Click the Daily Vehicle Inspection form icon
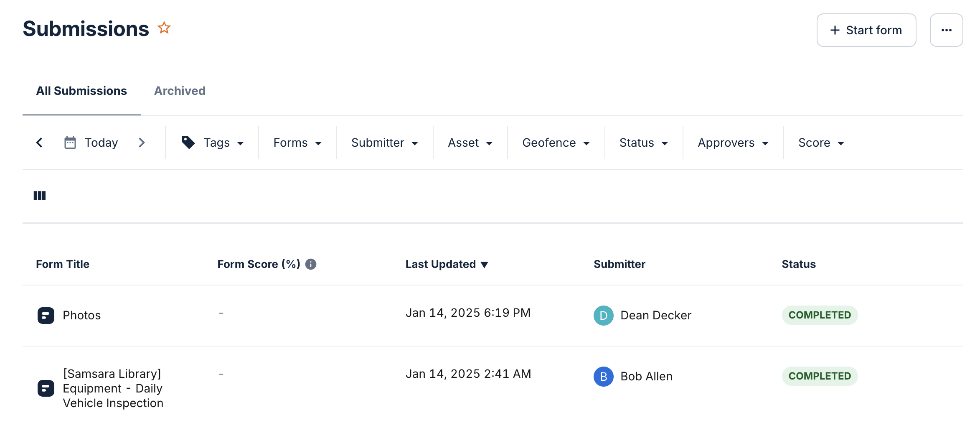The image size is (980, 423). [46, 388]
